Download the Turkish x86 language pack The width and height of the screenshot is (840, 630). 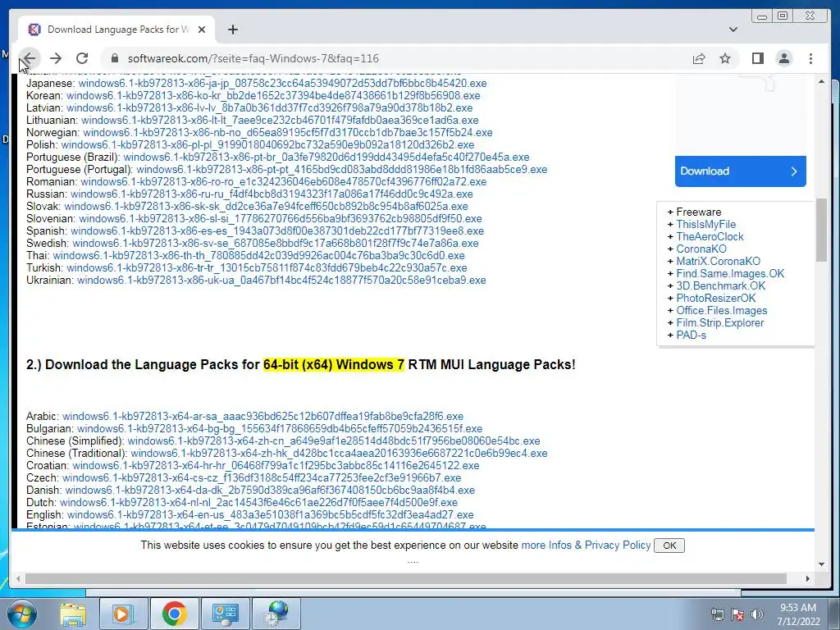[267, 268]
